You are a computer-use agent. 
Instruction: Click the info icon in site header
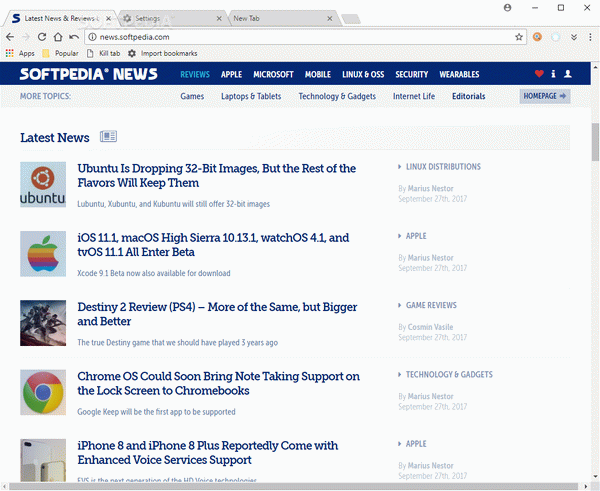pyautogui.click(x=553, y=73)
